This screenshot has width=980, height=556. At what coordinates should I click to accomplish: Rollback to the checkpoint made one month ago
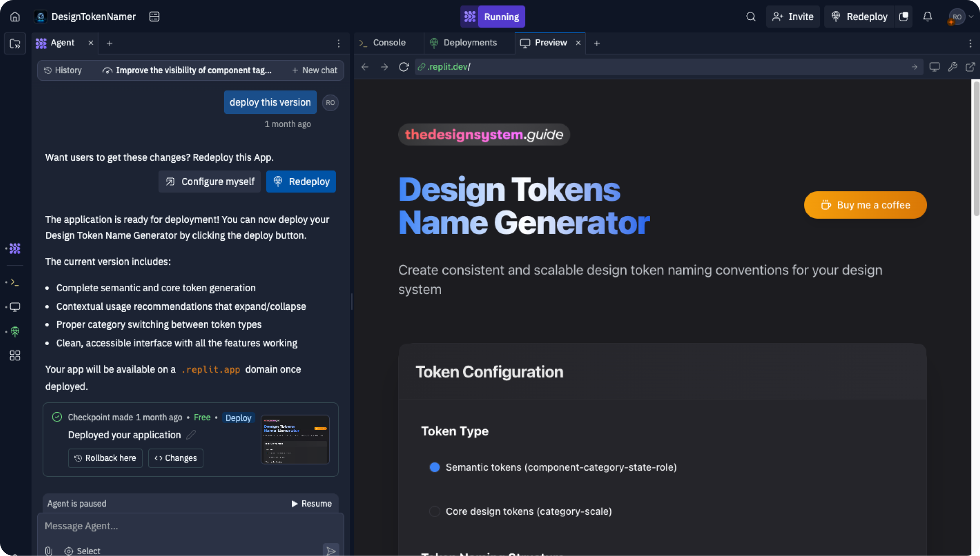[105, 458]
